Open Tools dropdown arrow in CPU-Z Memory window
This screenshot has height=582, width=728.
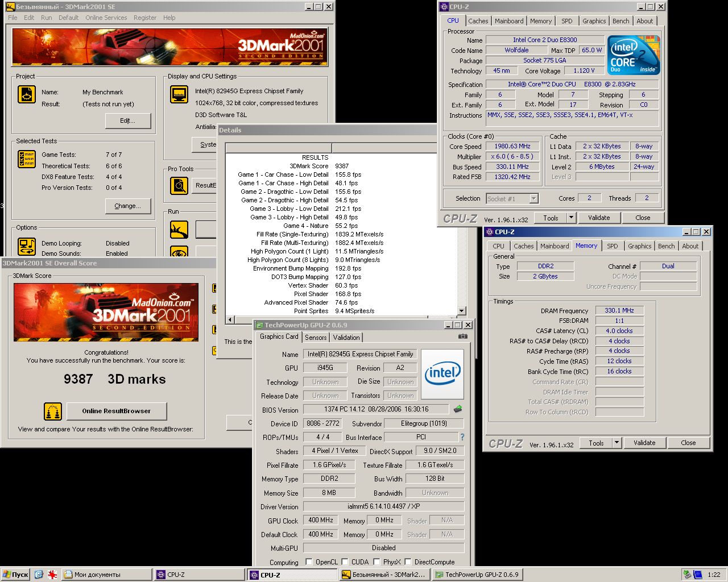pos(617,443)
